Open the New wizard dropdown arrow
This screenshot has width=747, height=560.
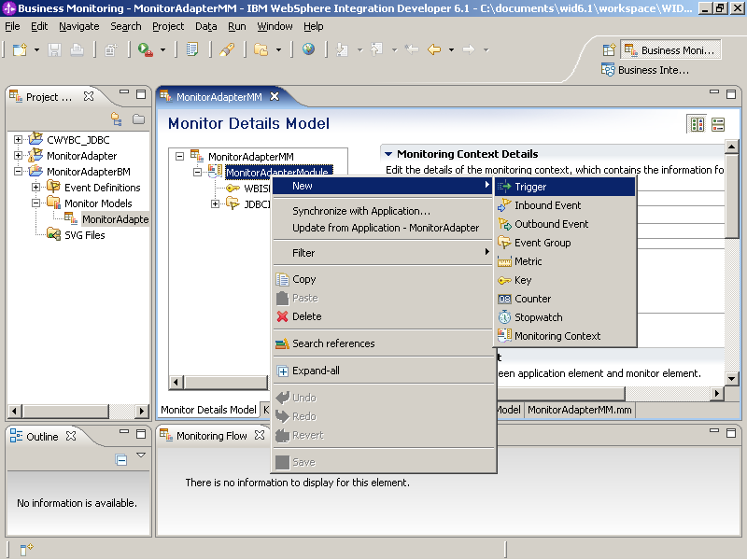36,49
